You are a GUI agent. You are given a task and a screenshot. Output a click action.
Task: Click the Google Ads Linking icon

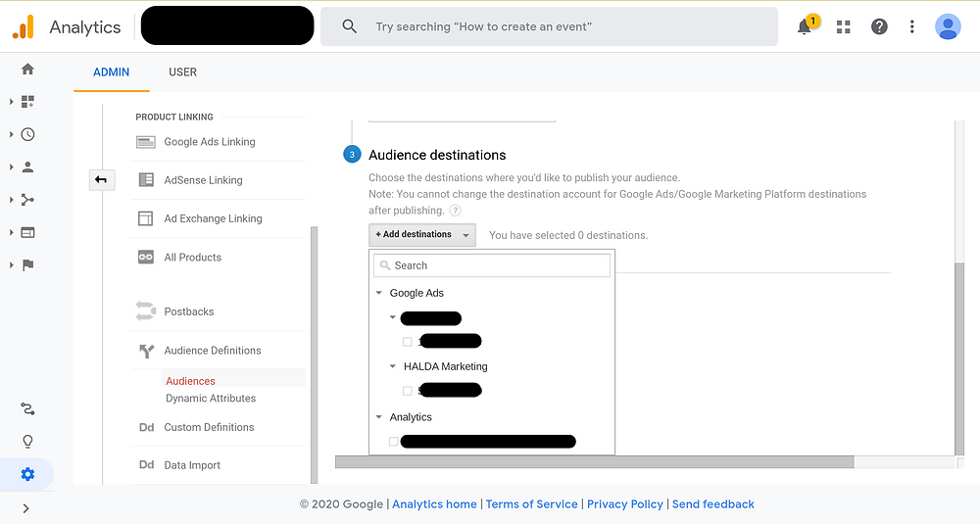click(146, 142)
